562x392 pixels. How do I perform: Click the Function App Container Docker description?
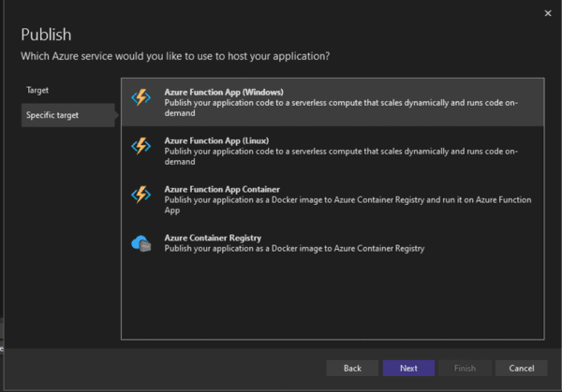point(348,205)
